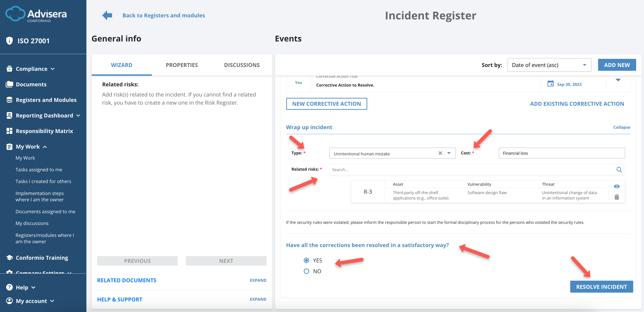Select the Registers and Modules sidebar icon
The width and height of the screenshot is (644, 312).
9,100
